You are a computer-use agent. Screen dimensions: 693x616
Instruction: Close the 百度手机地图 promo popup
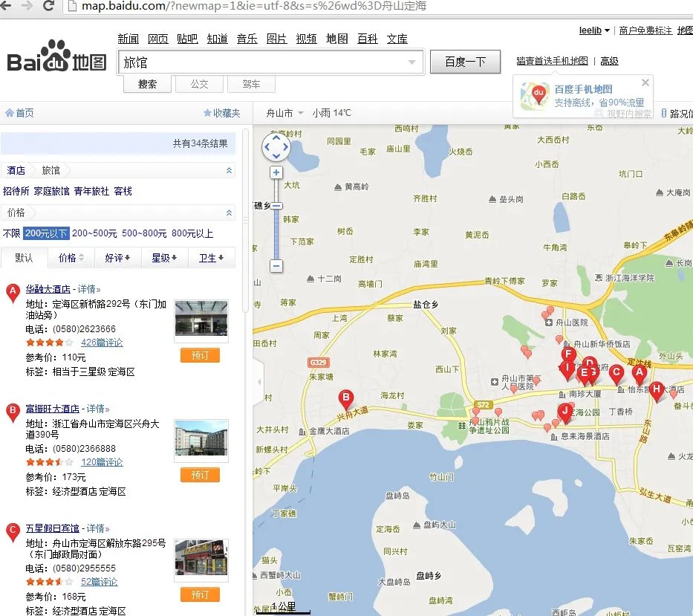(645, 82)
